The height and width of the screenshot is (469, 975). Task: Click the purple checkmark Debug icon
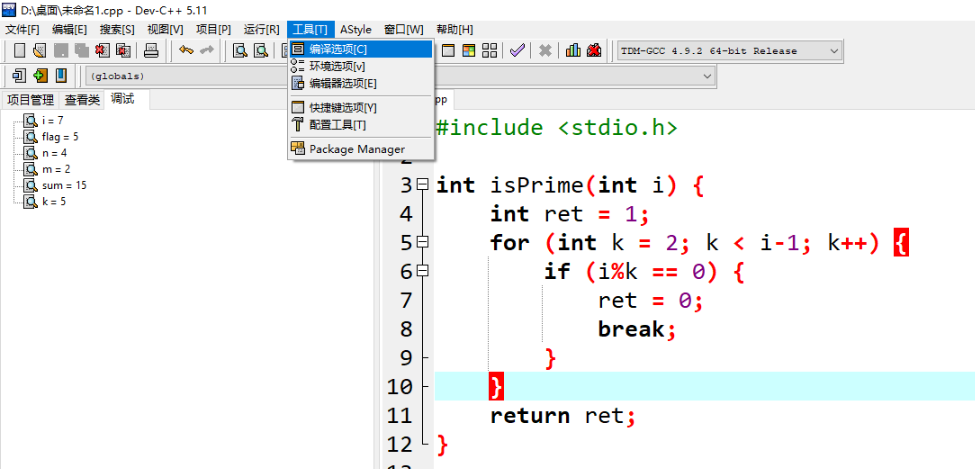[517, 51]
